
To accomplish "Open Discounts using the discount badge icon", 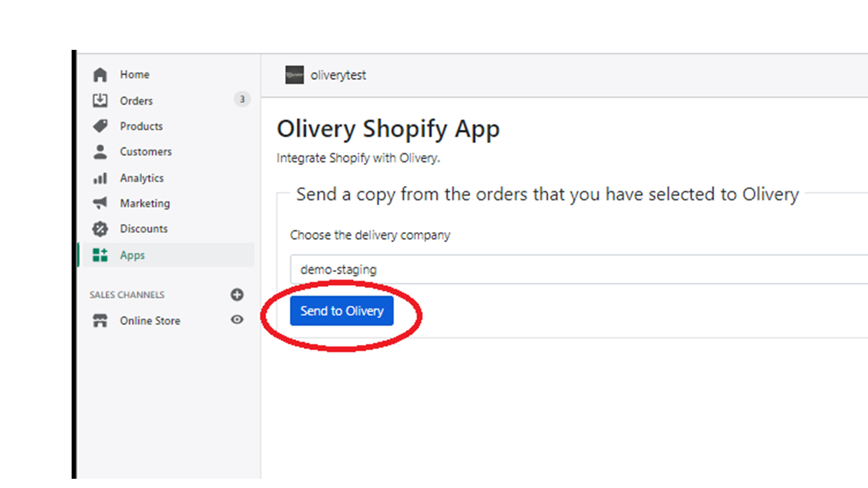I will tap(100, 229).
